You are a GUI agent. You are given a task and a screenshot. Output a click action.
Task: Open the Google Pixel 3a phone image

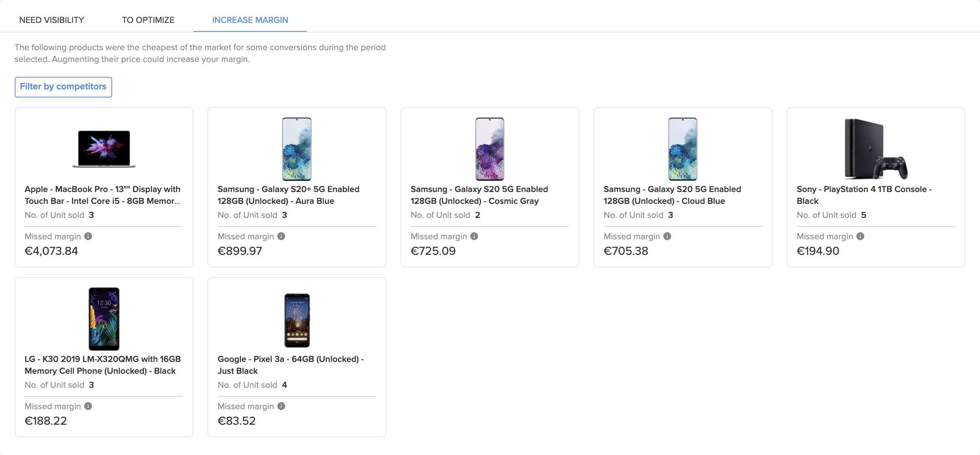tap(297, 320)
